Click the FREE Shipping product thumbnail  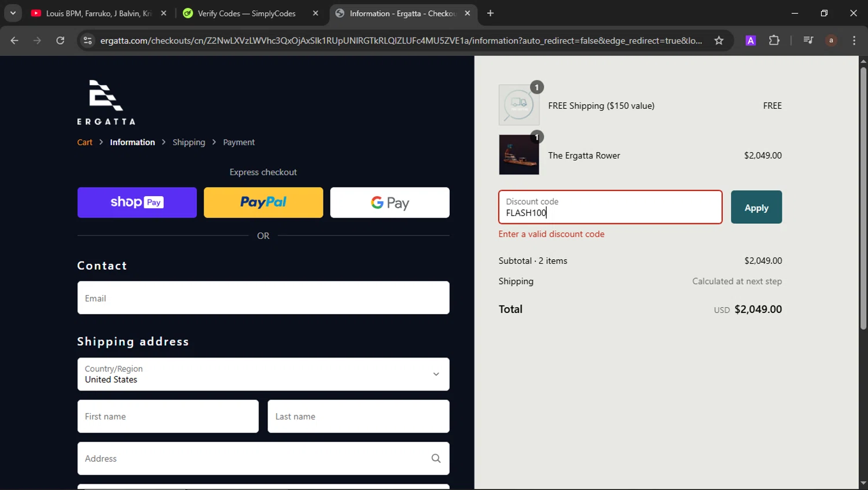[519, 105]
